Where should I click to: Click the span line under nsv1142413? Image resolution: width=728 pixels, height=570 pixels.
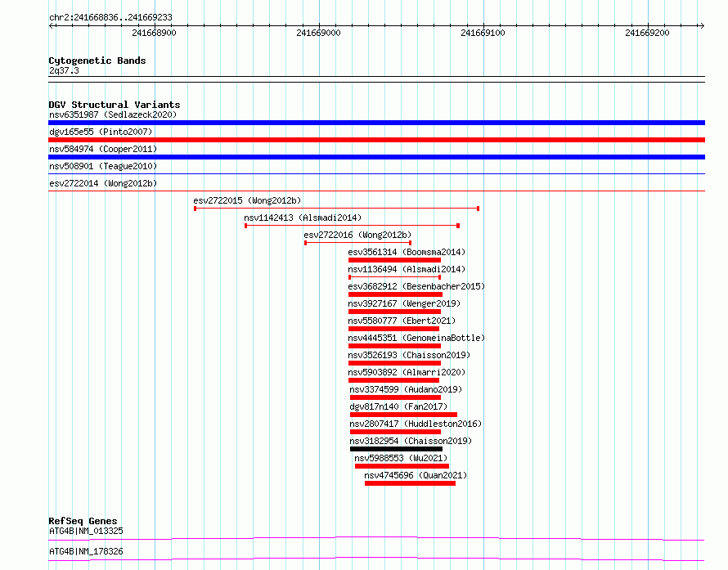click(352, 226)
